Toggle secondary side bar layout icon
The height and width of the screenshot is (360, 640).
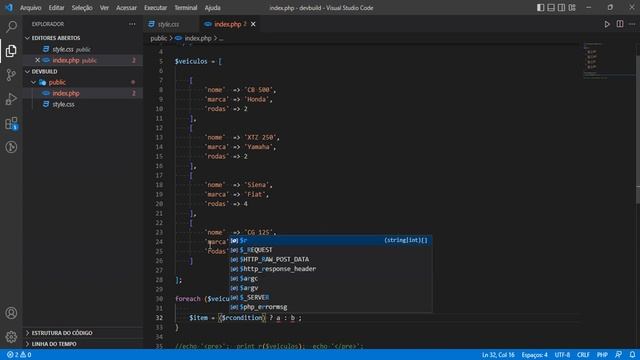point(562,7)
